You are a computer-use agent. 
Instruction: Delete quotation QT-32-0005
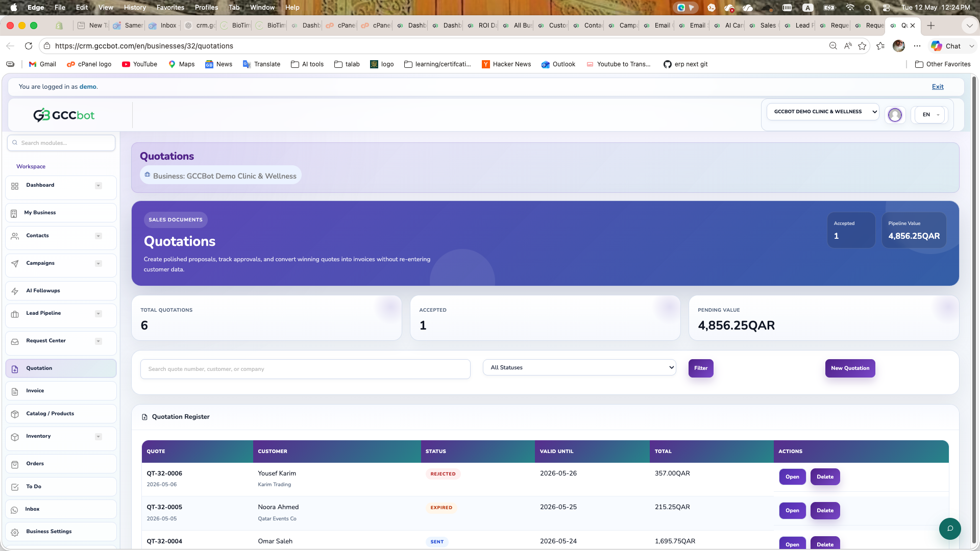[x=825, y=511]
